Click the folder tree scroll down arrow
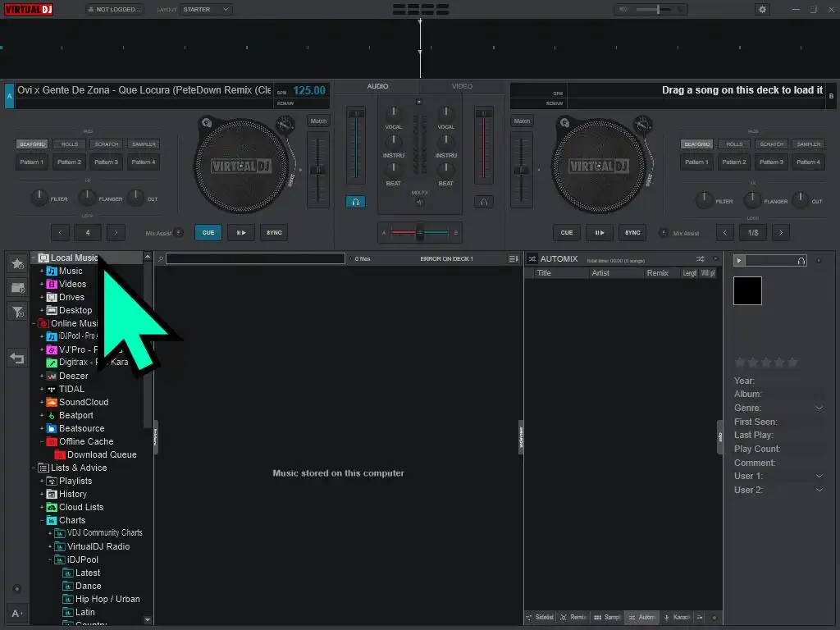Image resolution: width=840 pixels, height=630 pixels. [x=148, y=620]
